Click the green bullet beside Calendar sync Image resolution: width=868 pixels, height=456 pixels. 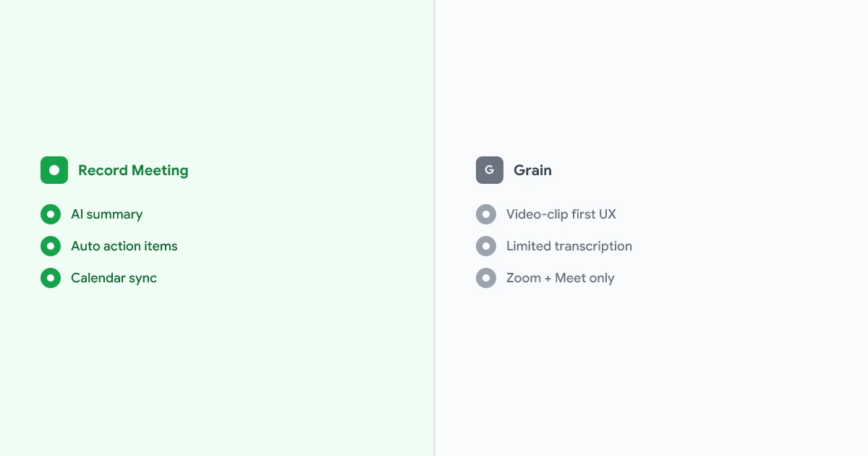51,278
